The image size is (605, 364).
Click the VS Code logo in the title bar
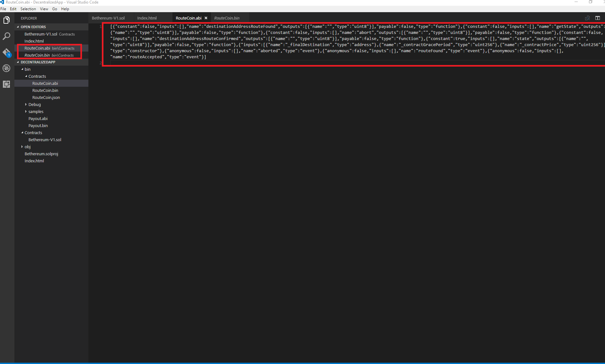3,2
